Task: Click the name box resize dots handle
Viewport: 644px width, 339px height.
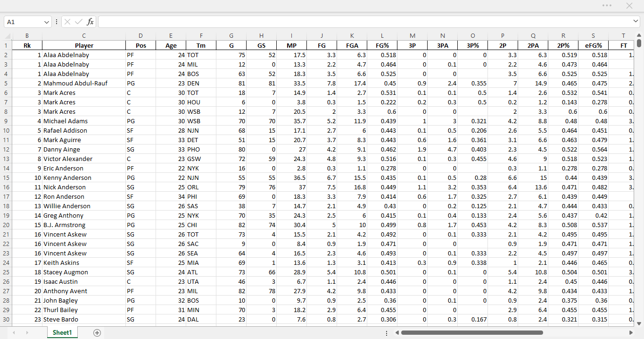Action: pos(57,22)
